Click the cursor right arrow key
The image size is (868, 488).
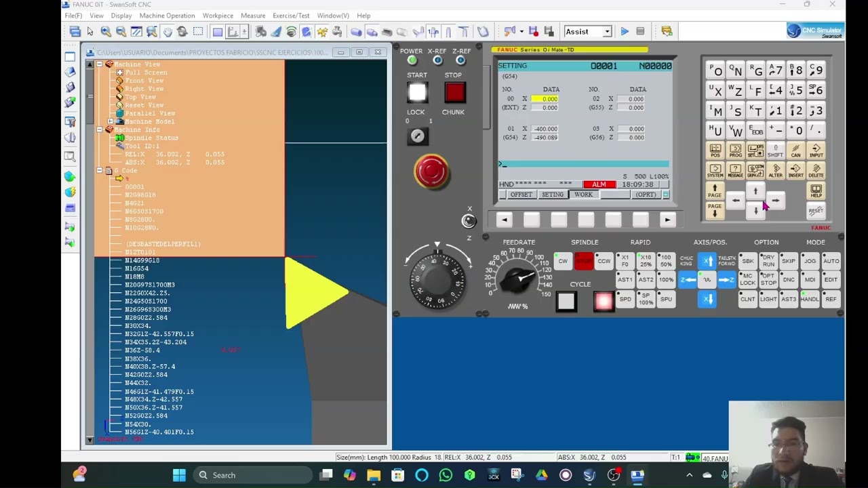point(776,201)
